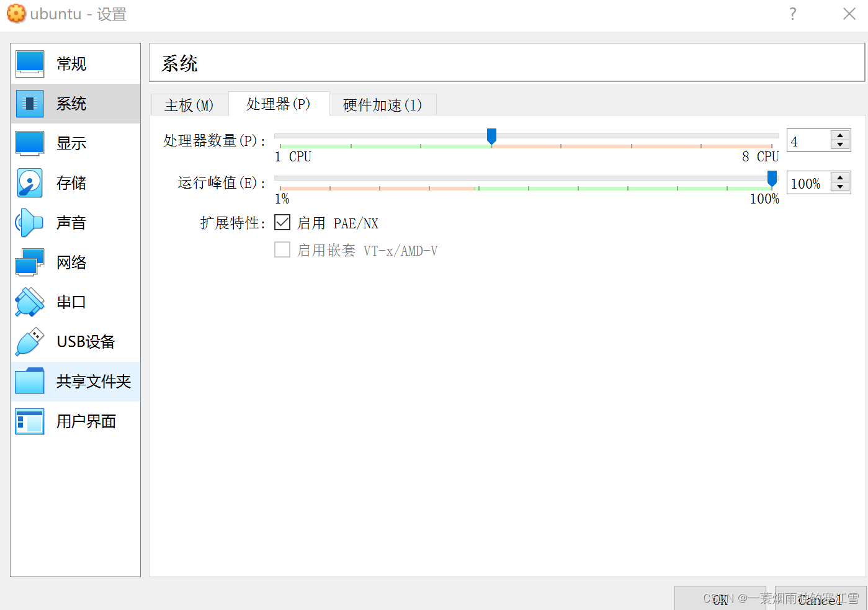Click the 运行峰值(E) label
This screenshot has width=868, height=610.
(x=222, y=183)
